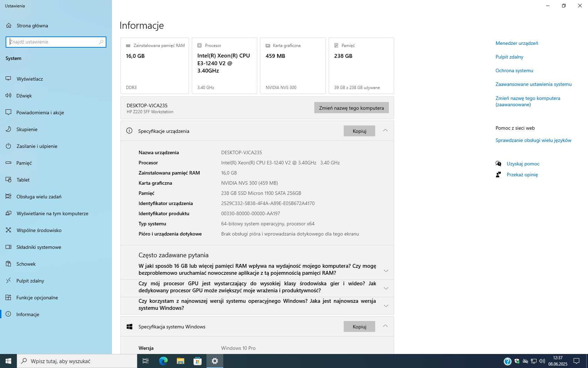Click the Windows 10 Pro version value
The height and width of the screenshot is (368, 588).
pos(238,348)
